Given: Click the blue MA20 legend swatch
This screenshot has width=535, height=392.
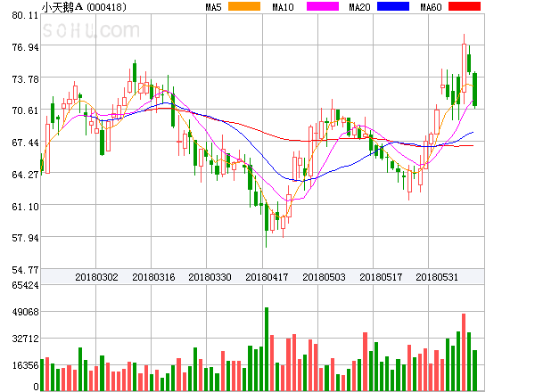Looking at the screenshot, I should pyautogui.click(x=393, y=6).
